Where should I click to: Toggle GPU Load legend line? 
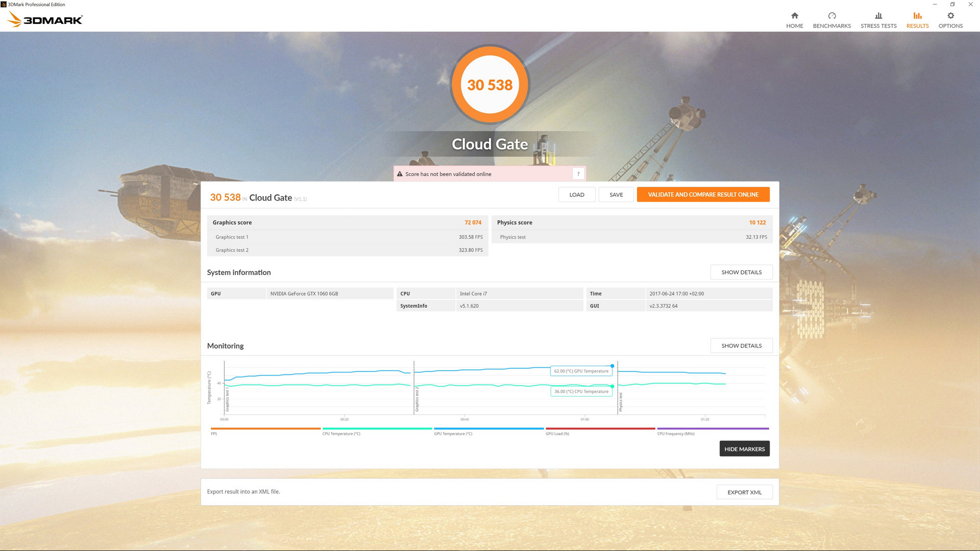click(x=600, y=429)
